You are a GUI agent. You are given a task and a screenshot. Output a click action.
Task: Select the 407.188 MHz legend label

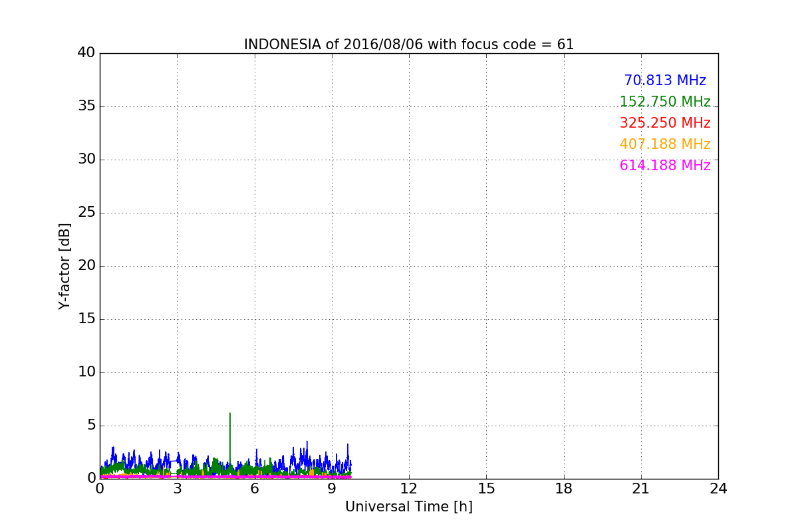[x=665, y=144]
